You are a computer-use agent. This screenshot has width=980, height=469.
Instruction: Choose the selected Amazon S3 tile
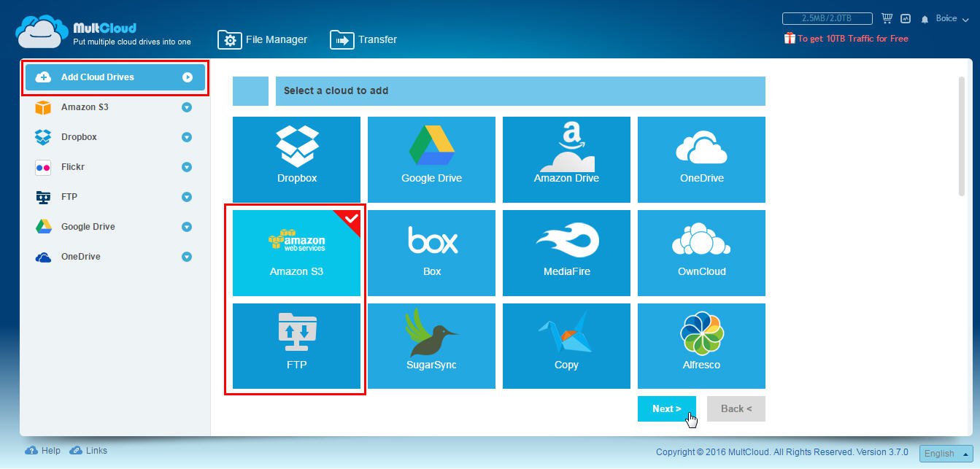(x=297, y=253)
